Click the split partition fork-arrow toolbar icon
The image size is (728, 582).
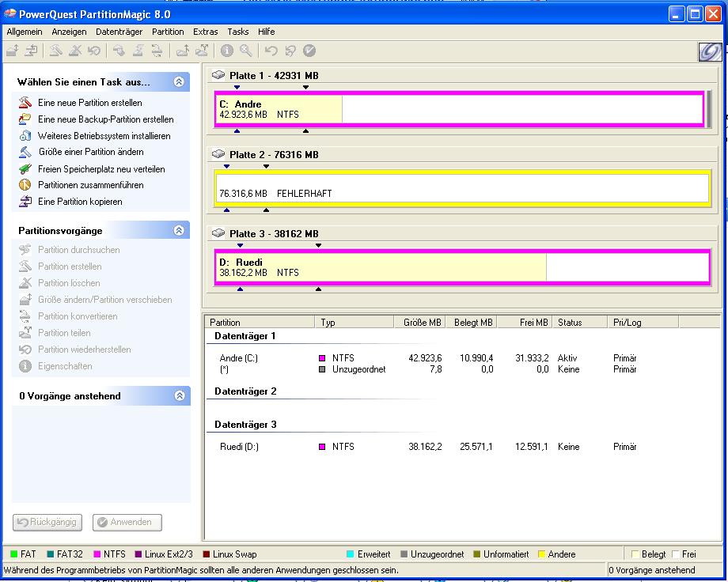[x=202, y=50]
